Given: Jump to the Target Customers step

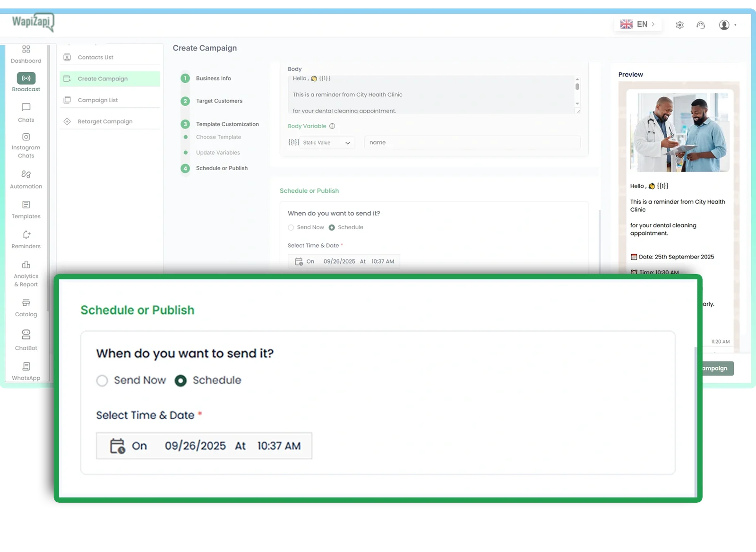Looking at the screenshot, I should tap(219, 101).
